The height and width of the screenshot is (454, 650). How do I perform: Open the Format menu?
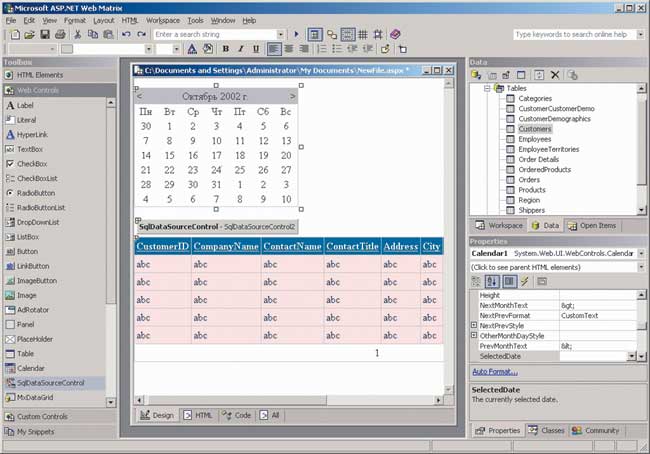[x=75, y=20]
